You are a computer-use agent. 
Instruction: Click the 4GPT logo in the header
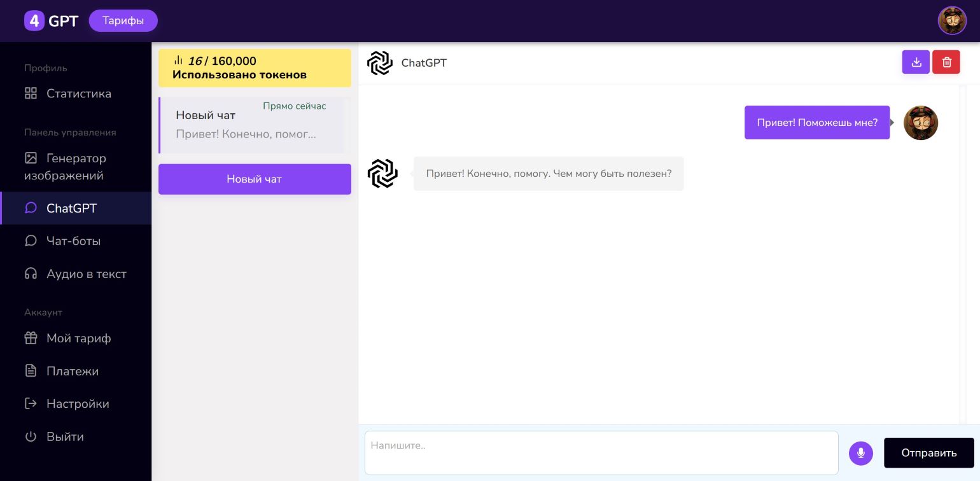(x=51, y=21)
